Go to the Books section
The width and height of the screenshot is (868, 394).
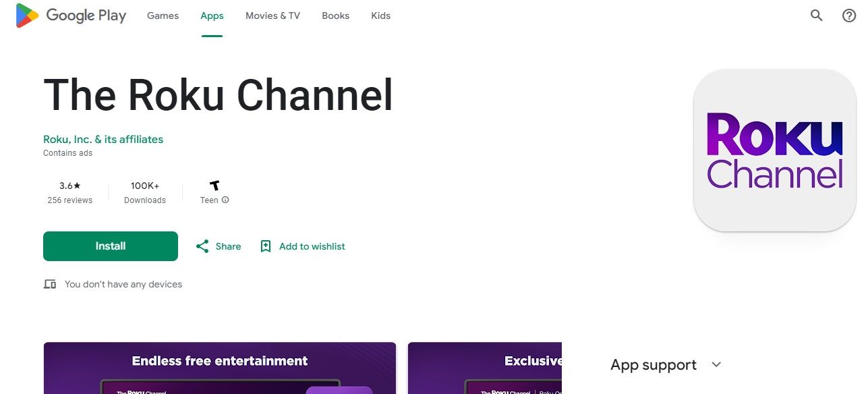click(x=335, y=15)
